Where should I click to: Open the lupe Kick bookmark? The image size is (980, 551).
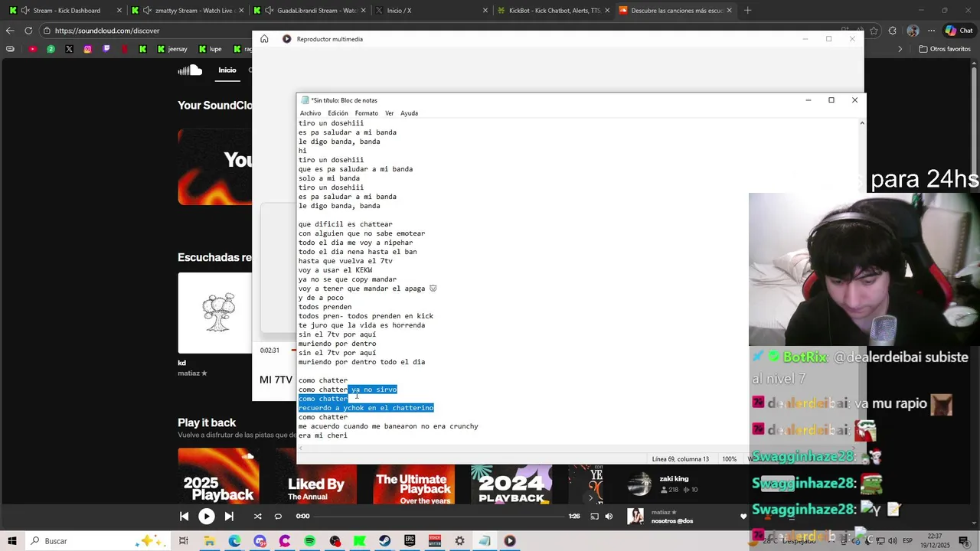pyautogui.click(x=211, y=49)
